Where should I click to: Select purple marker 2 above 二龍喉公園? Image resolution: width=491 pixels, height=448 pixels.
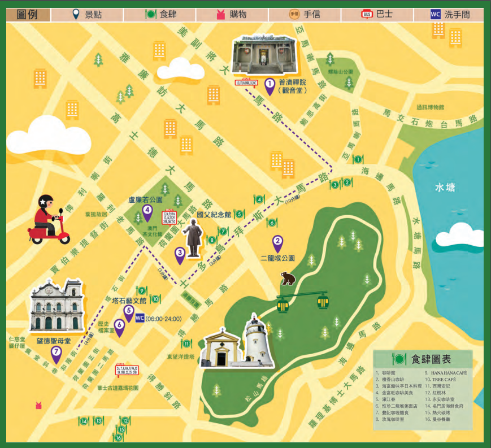[x=277, y=243]
